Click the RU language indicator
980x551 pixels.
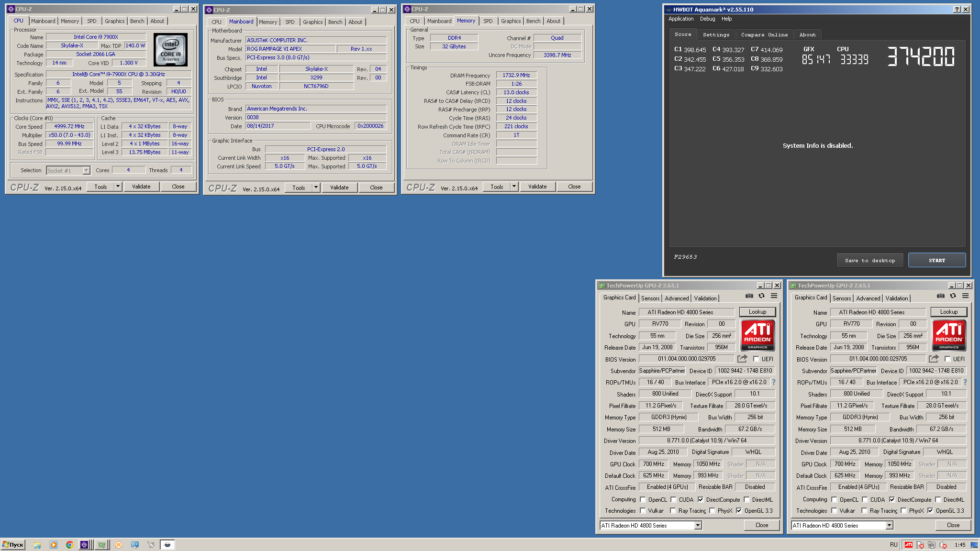coord(893,545)
